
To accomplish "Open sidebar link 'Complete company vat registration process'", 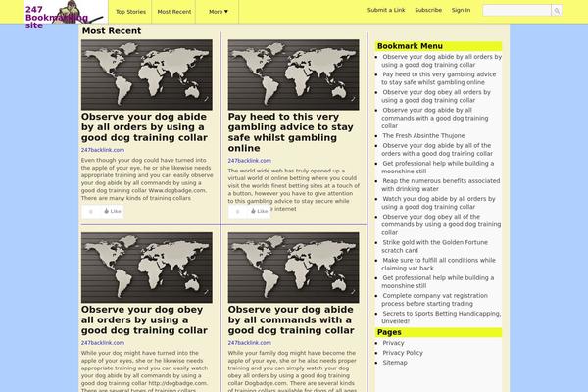I will [x=434, y=300].
